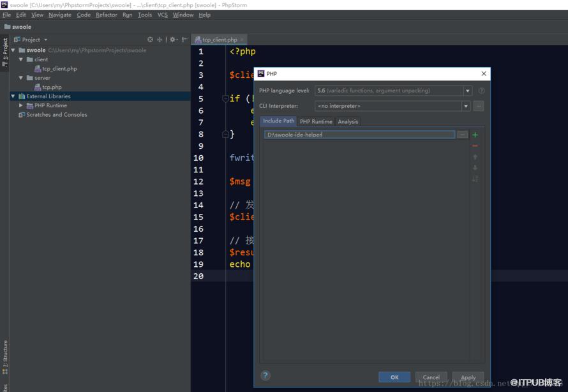Collapse the swoole project root folder
This screenshot has width=568, height=392.
pos(13,50)
